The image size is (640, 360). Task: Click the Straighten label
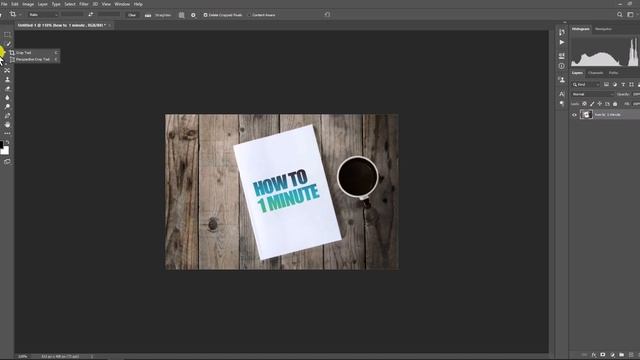[x=163, y=15]
